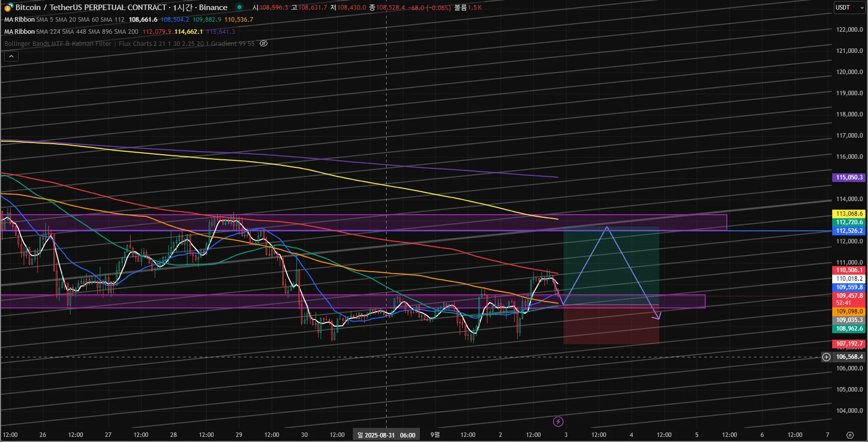Click the blue arrowhead of the projected path
This screenshot has height=442, width=868.
tap(657, 315)
